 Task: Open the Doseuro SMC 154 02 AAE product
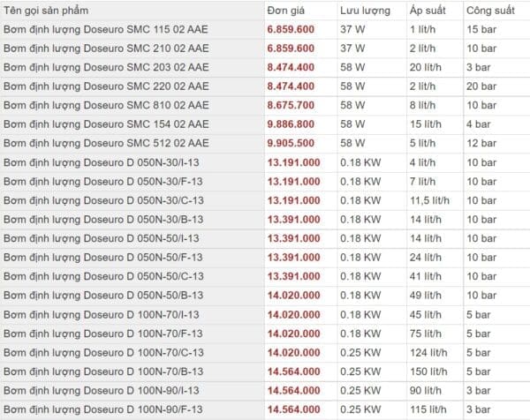(x=106, y=124)
